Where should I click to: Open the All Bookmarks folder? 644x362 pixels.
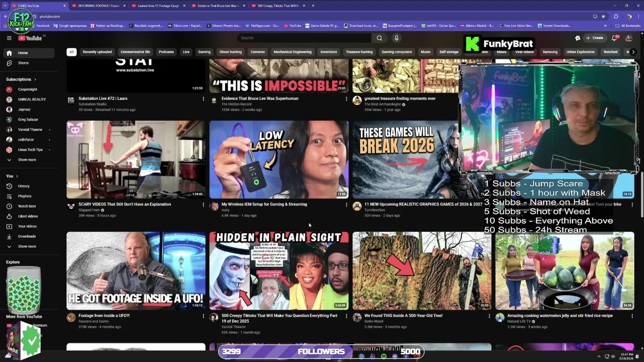(x=628, y=26)
